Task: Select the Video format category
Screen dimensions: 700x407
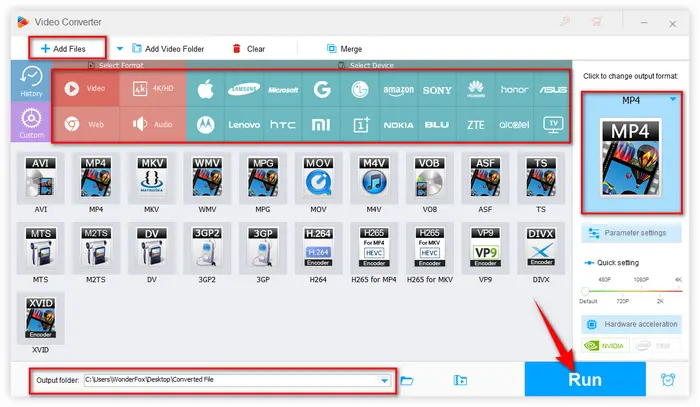Action: [86, 88]
